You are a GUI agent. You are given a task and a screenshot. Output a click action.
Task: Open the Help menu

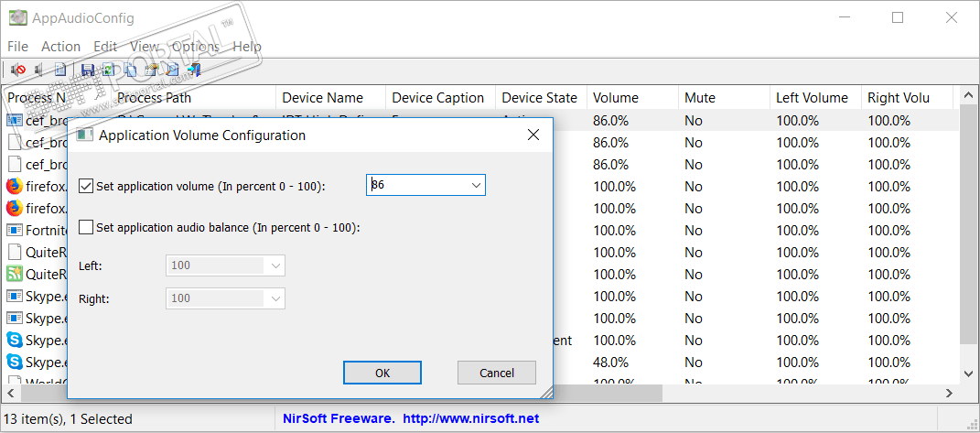coord(247,46)
